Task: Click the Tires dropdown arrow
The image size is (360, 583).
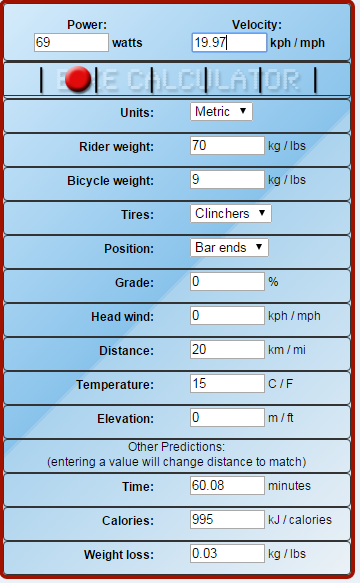Action: (262, 213)
